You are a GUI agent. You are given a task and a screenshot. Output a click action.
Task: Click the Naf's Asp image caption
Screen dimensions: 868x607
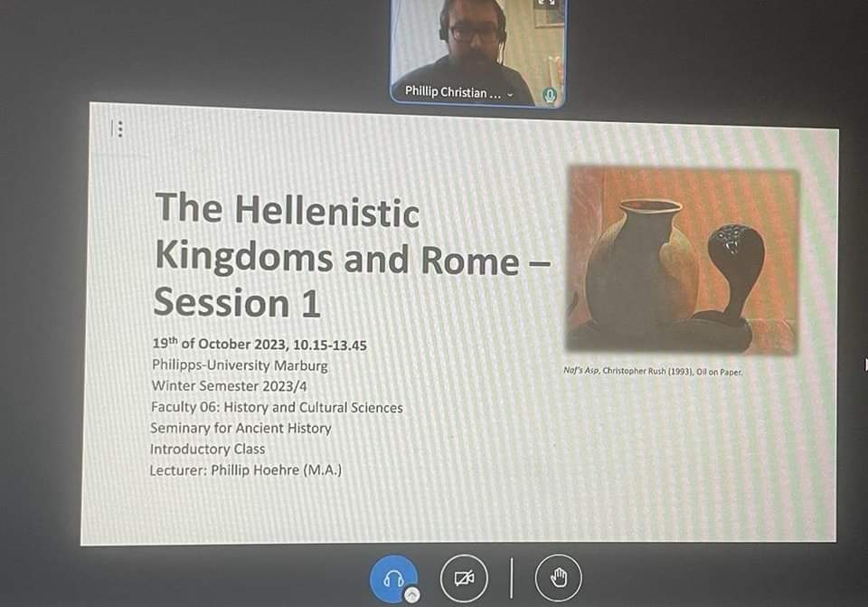[x=651, y=371]
